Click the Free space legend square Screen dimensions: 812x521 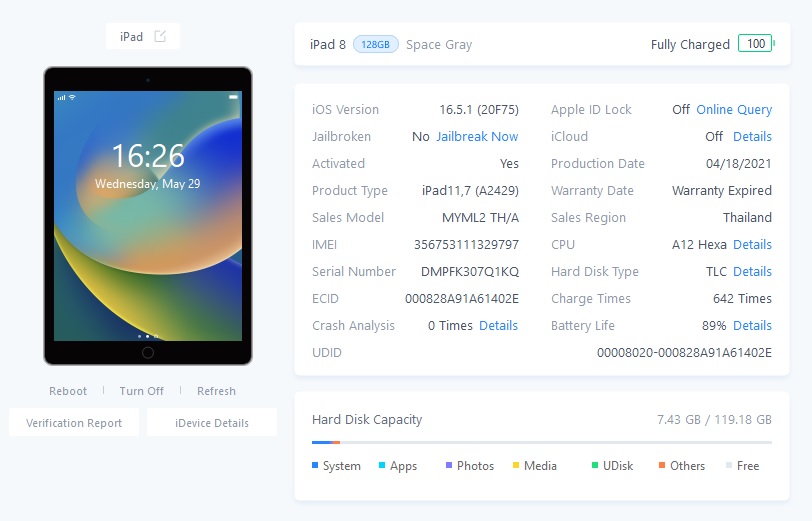click(729, 465)
